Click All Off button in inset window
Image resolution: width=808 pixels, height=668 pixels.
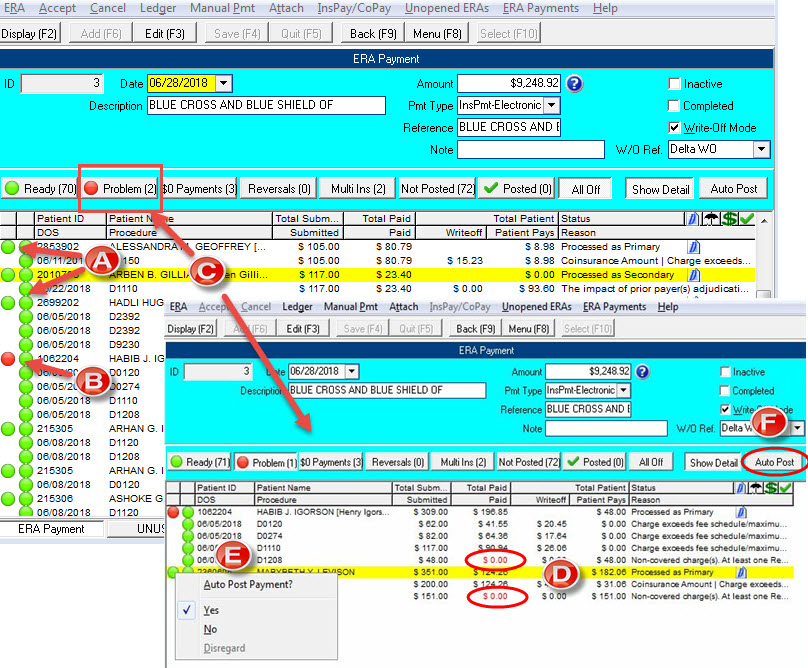[x=651, y=462]
